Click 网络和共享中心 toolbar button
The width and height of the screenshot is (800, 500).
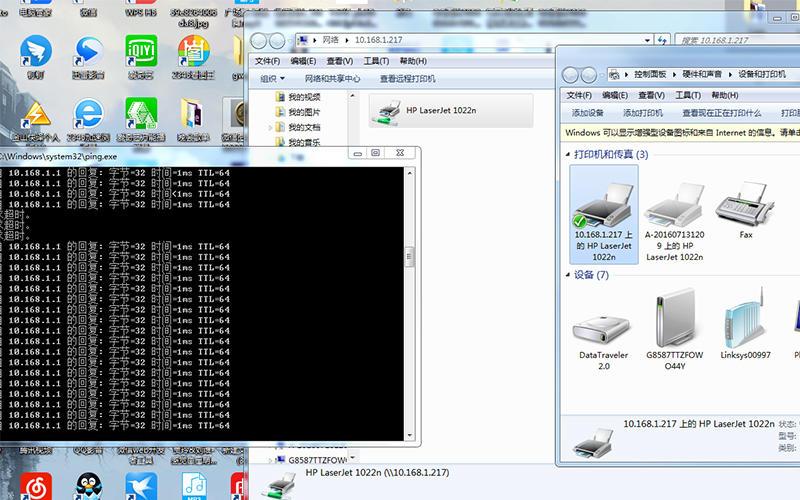332,79
